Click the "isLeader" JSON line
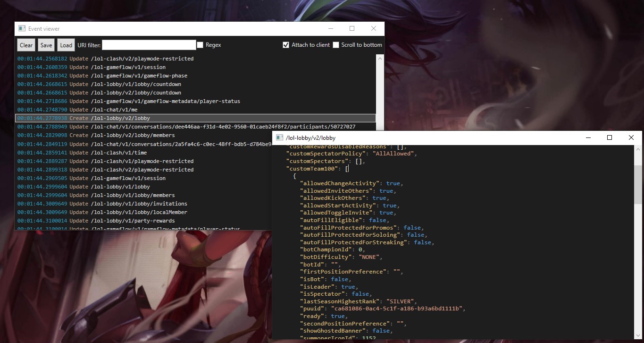Screen dimensions: 644x343 (x=329, y=287)
